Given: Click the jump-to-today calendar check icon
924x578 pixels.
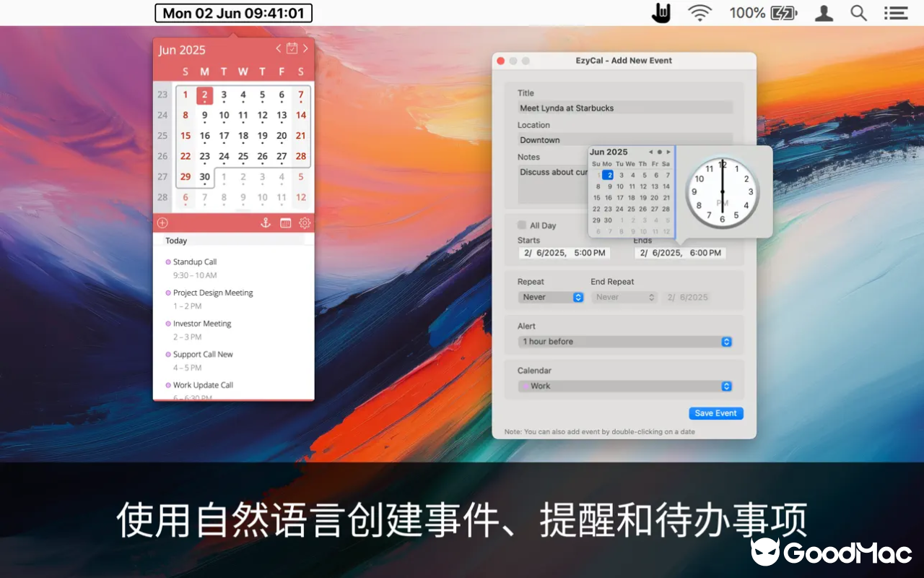Looking at the screenshot, I should click(292, 48).
